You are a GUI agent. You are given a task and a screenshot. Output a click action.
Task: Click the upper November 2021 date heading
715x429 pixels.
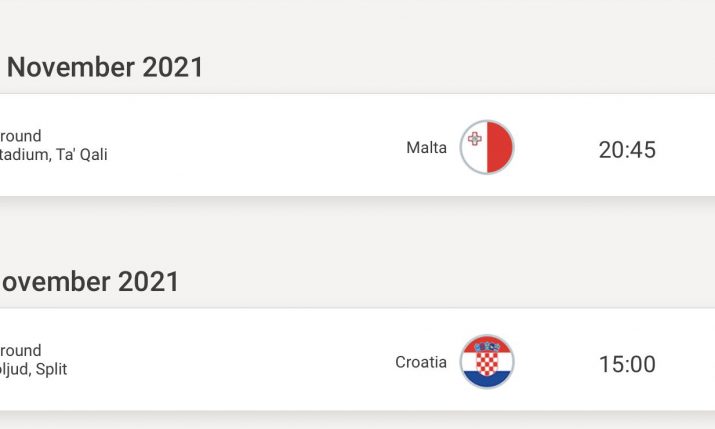pyautogui.click(x=105, y=67)
